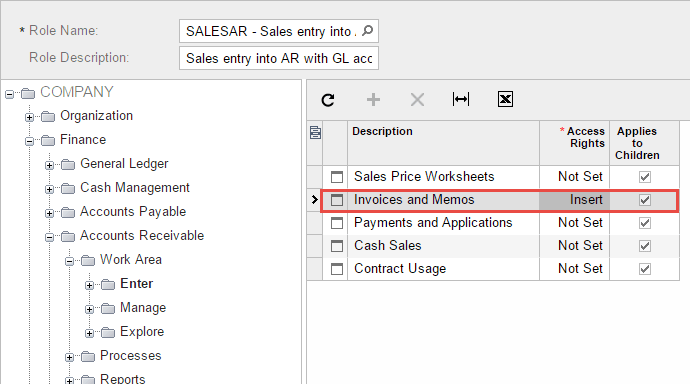Viewport: 690px width, 384px height.
Task: Click the Applies to Children column header
Action: [x=644, y=143]
